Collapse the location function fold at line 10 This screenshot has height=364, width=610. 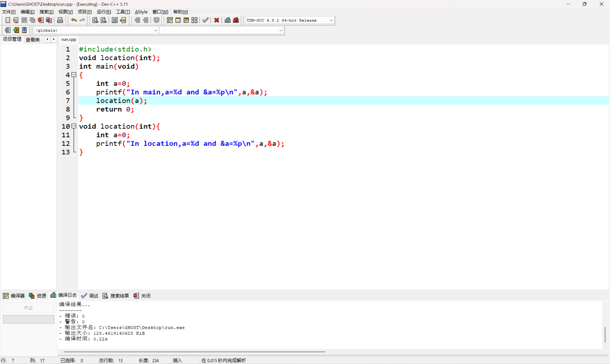click(x=74, y=126)
